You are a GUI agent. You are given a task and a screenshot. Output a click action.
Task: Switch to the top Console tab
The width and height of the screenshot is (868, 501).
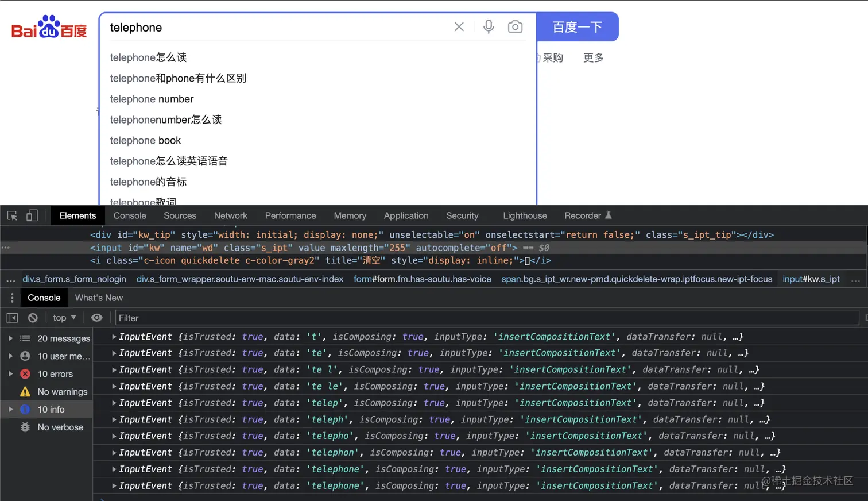[x=130, y=215]
